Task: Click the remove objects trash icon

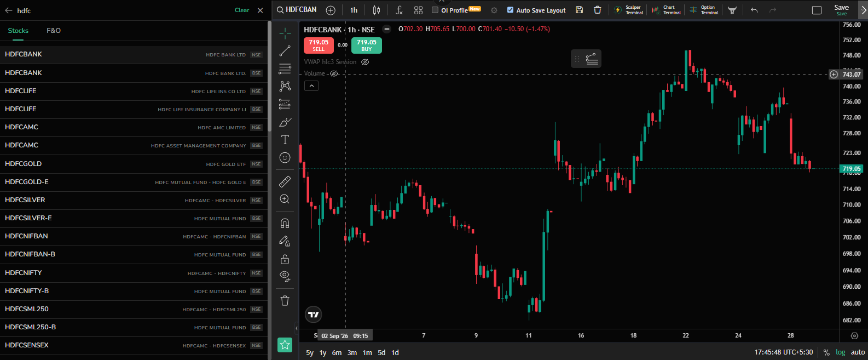Action: coord(285,300)
